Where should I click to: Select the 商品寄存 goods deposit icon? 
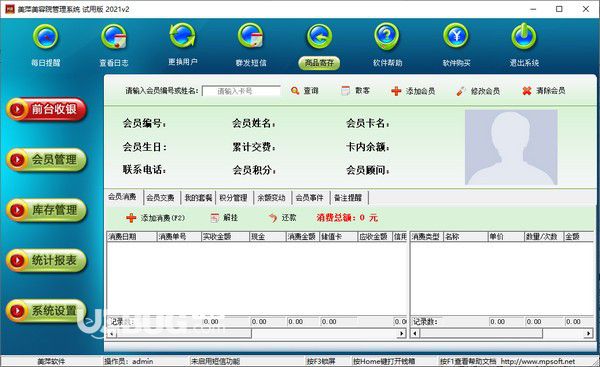click(x=319, y=36)
